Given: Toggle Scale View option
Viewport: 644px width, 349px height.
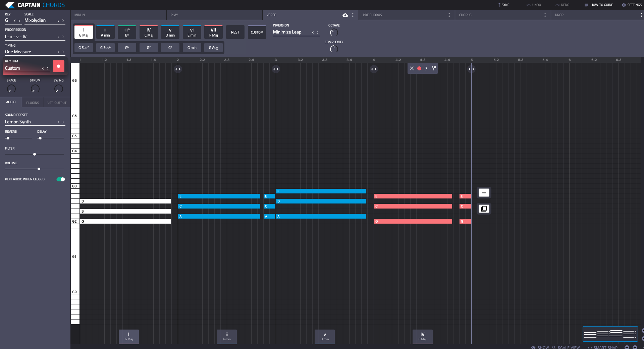Looking at the screenshot, I should [x=566, y=347].
